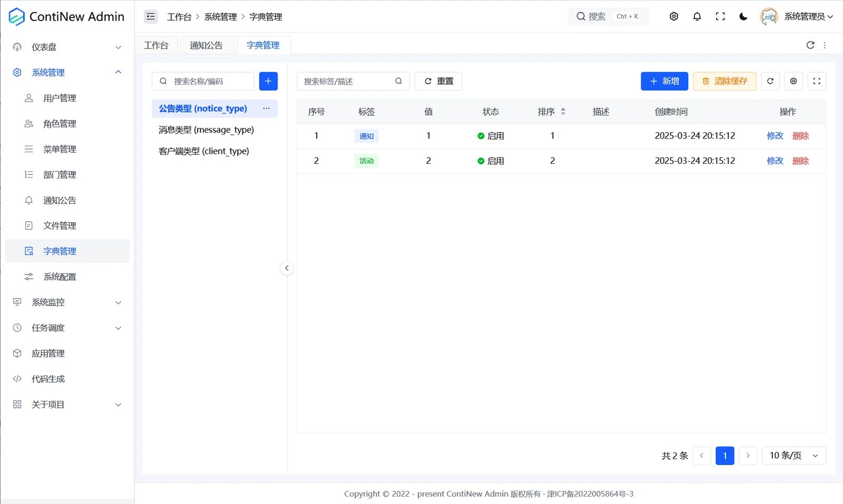
Task: Open 用户管理 in the sidebar
Action: tap(67, 98)
